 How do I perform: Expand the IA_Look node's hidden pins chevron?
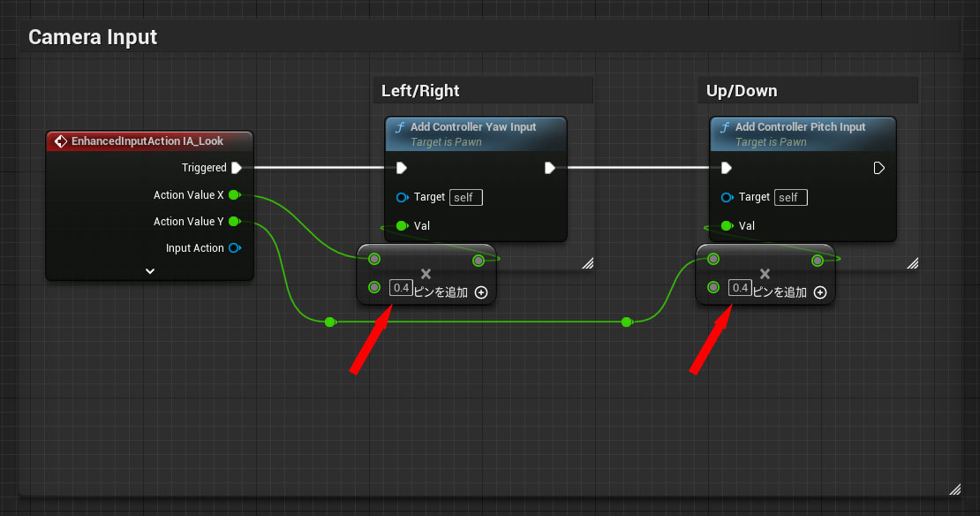coord(150,271)
